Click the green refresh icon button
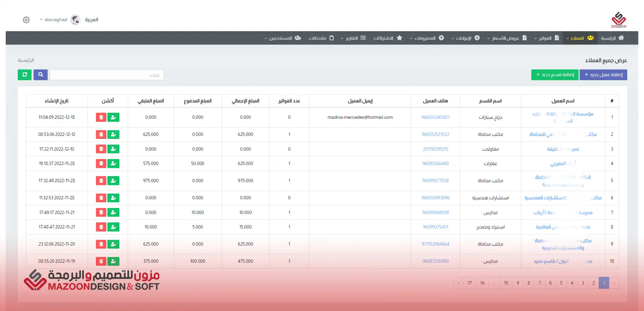This screenshot has width=644, height=311. coord(24,74)
